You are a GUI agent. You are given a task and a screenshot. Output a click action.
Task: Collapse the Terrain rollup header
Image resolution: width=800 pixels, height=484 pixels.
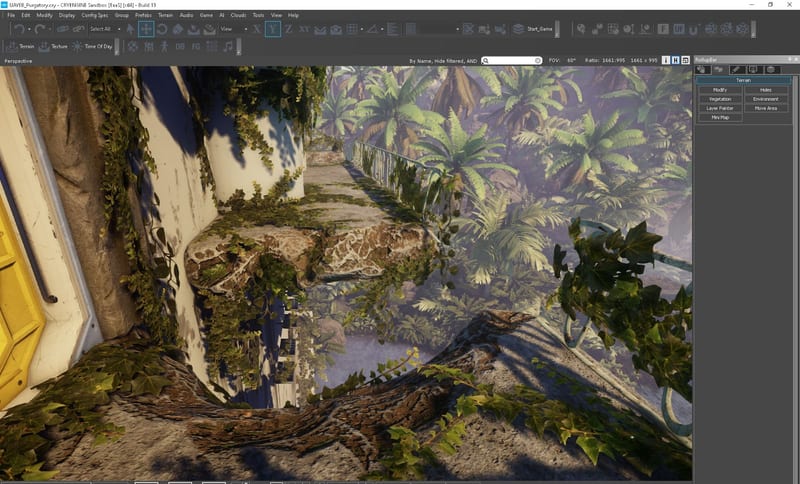[743, 81]
